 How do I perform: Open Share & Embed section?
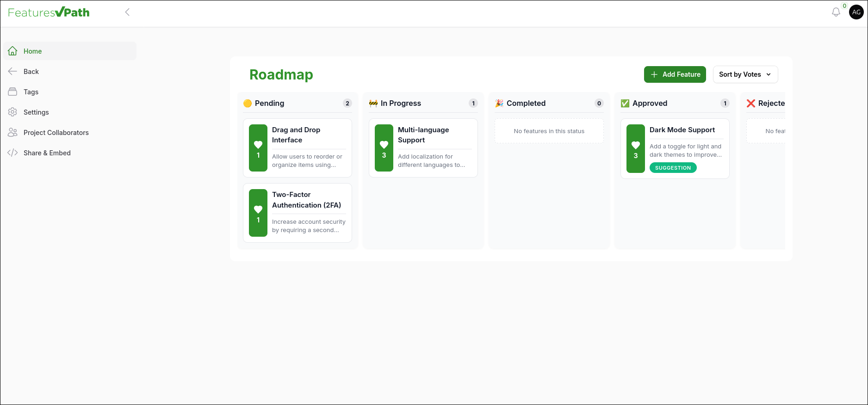47,153
